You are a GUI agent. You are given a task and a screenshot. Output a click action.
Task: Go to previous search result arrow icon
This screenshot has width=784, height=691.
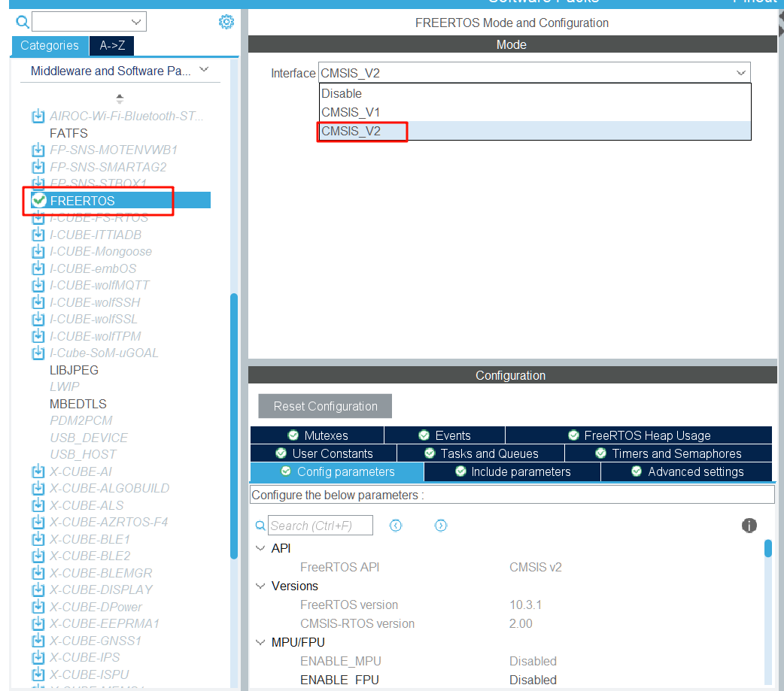396,526
